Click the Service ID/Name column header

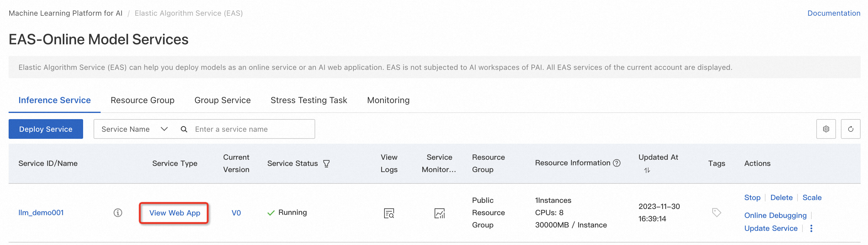click(48, 163)
